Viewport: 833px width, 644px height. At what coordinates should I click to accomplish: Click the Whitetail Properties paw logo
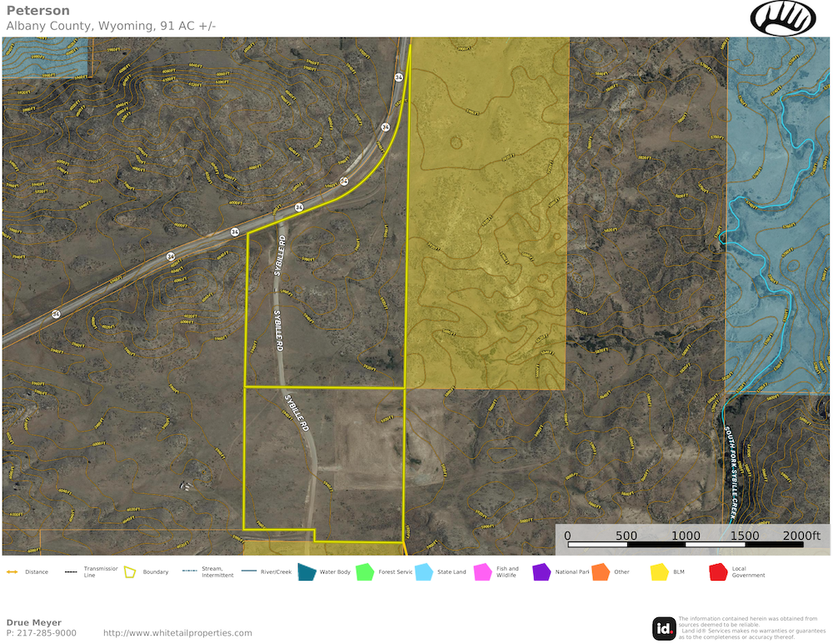tap(782, 17)
